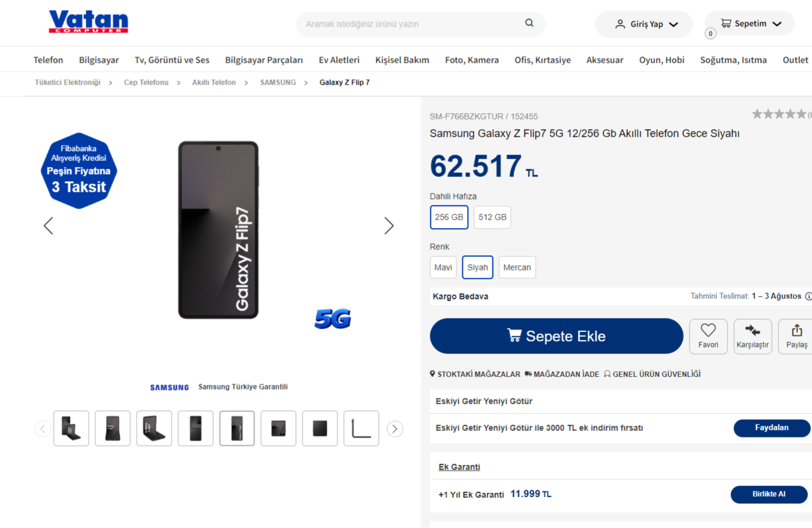The image size is (812, 528).
Task: Click the Sepete Ekle button
Action: pyautogui.click(x=556, y=336)
